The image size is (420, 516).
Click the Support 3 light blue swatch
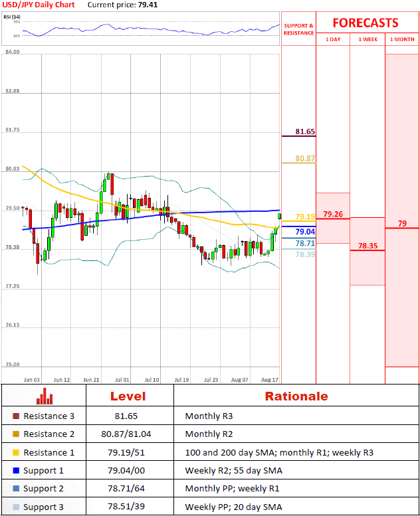16,507
